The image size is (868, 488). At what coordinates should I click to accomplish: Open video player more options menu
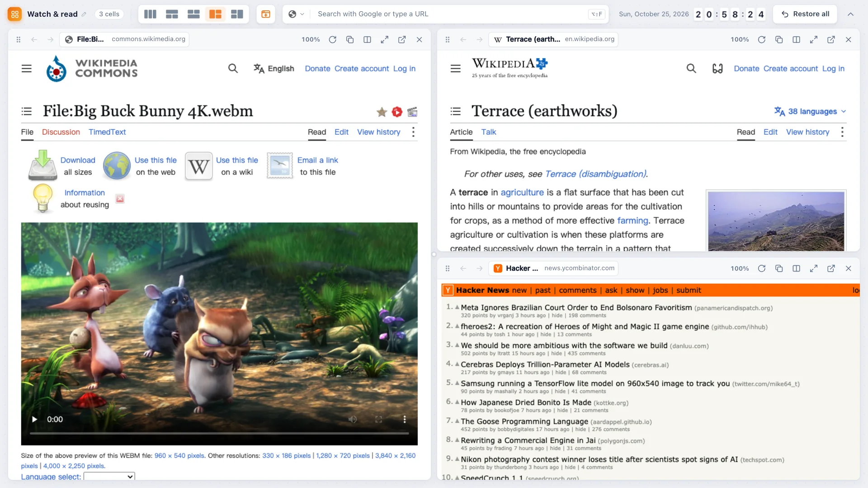tap(405, 419)
